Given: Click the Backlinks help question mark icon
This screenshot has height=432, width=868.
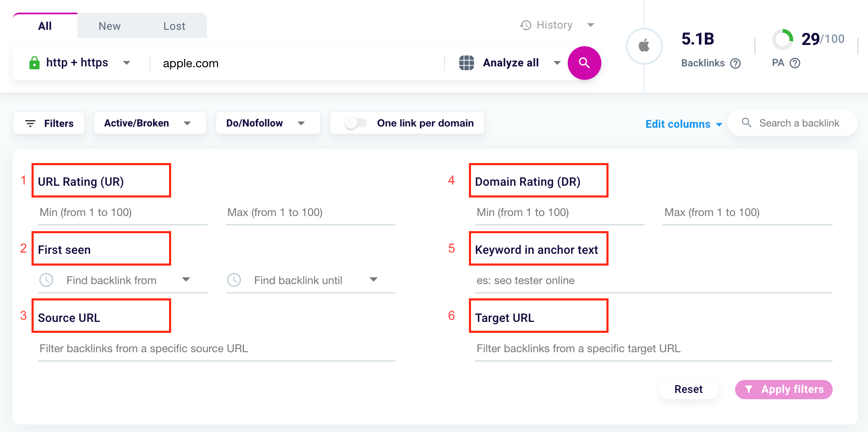Looking at the screenshot, I should (735, 63).
